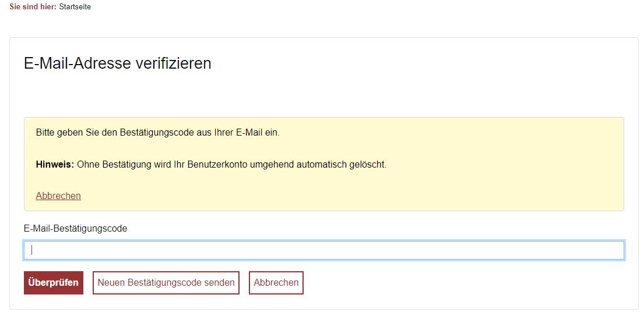The width and height of the screenshot is (644, 323).
Task: Click the outlined Abbrechen button beside resend
Action: tap(276, 283)
